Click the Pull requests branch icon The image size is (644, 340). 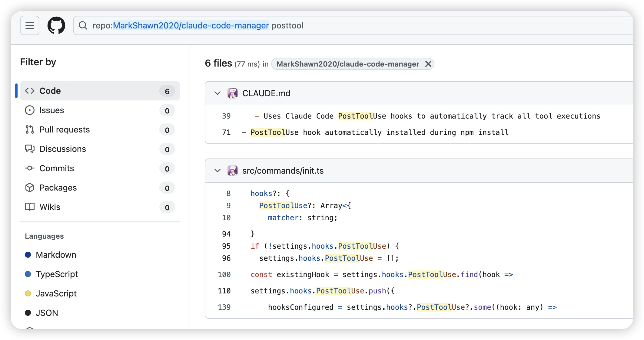click(30, 129)
